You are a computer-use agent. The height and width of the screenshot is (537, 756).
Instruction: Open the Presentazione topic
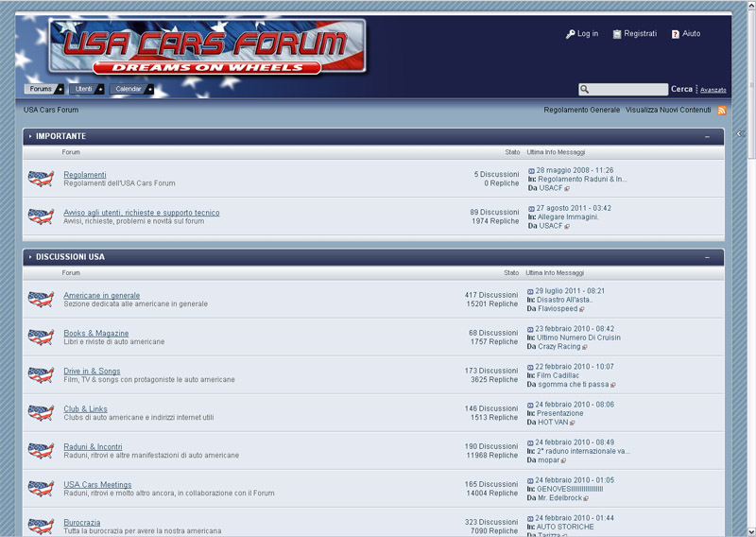click(x=559, y=414)
